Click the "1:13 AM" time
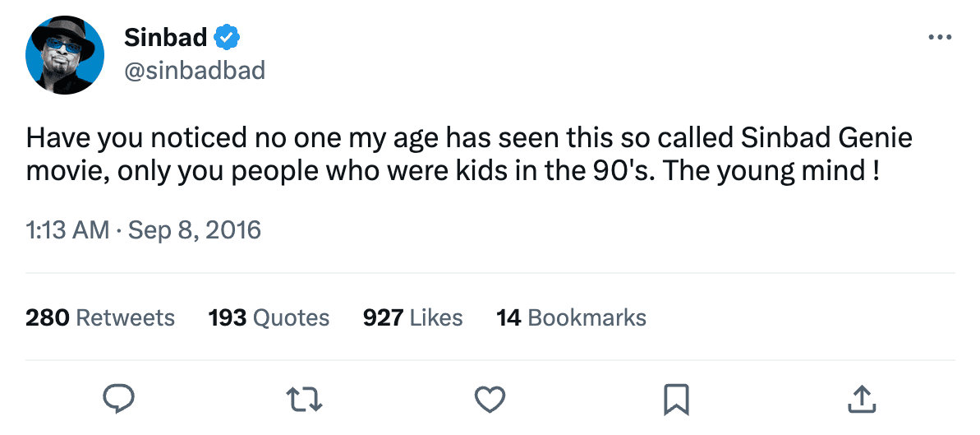This screenshot has height=435, width=980. point(67,229)
